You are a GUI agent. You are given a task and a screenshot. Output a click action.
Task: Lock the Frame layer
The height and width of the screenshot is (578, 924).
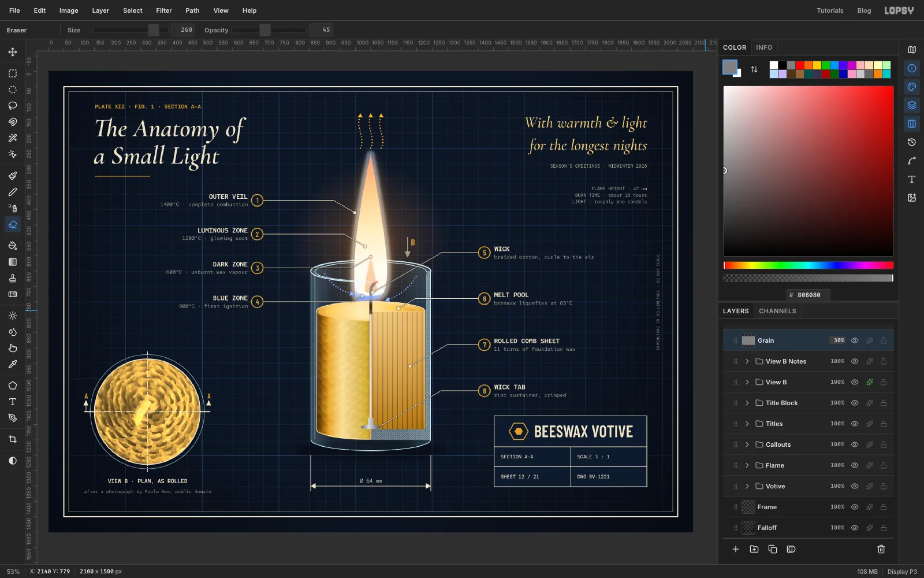(884, 507)
